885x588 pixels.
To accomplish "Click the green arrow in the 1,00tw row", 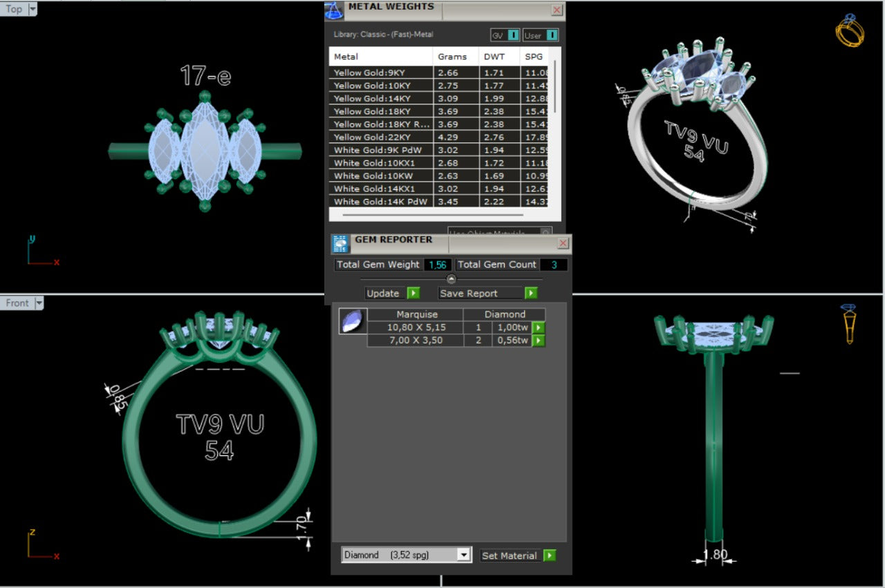I will pyautogui.click(x=538, y=328).
